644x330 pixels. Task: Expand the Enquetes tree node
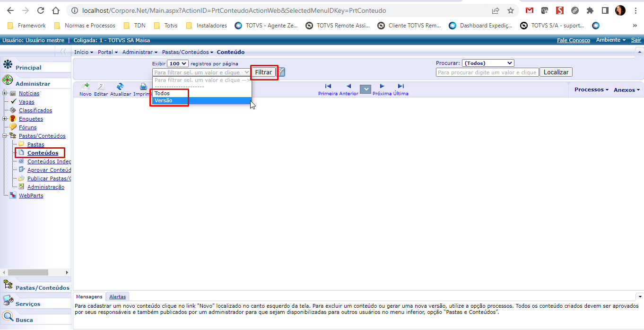pos(5,119)
